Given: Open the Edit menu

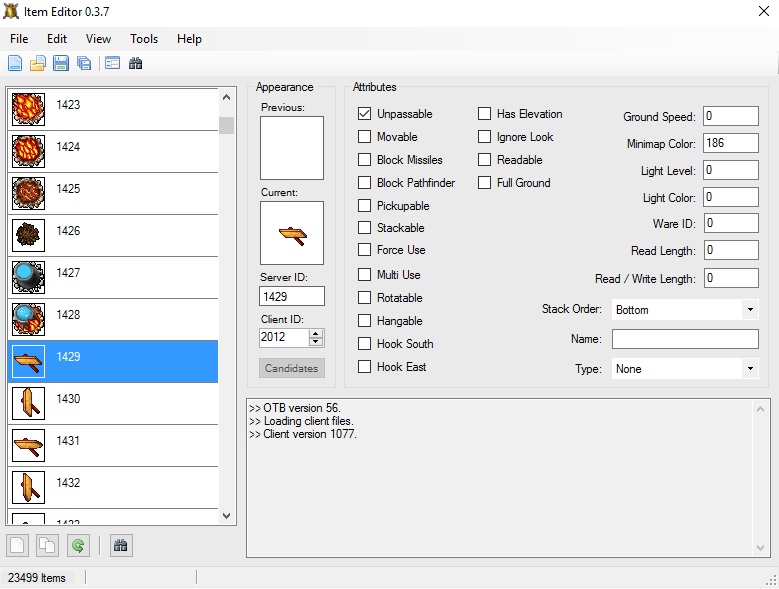Looking at the screenshot, I should pos(57,39).
